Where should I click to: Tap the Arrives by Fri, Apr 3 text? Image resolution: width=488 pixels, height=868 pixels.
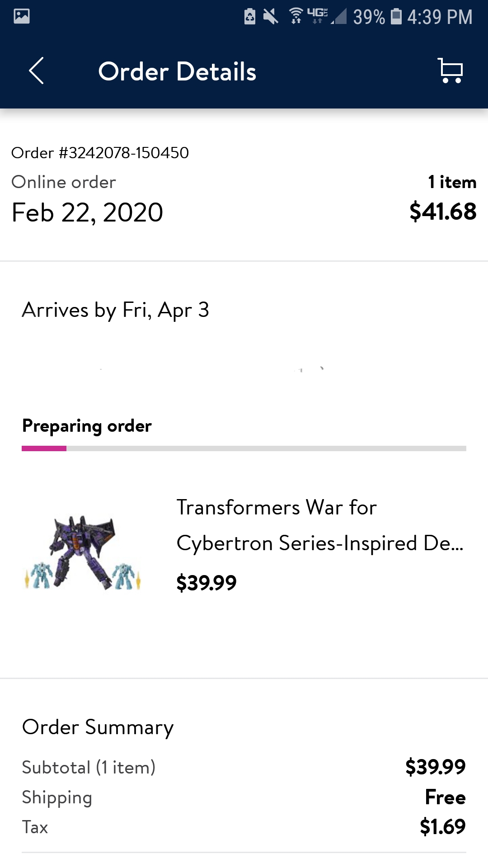[116, 310]
